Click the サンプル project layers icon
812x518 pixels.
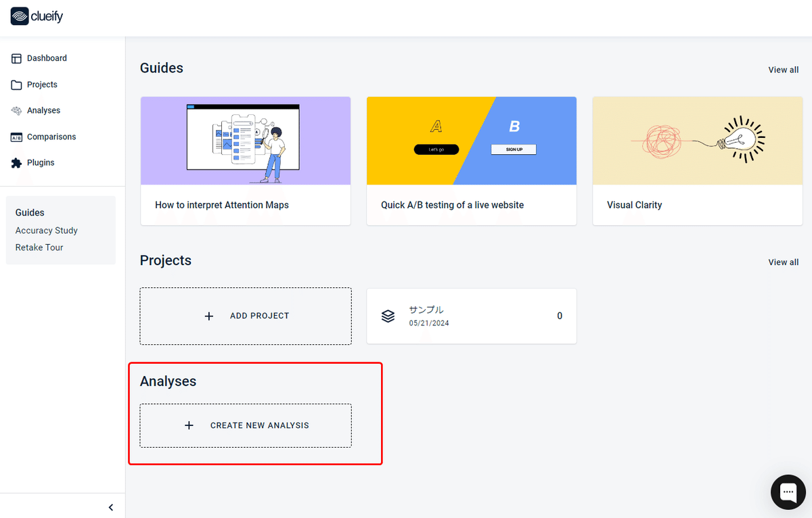point(388,316)
